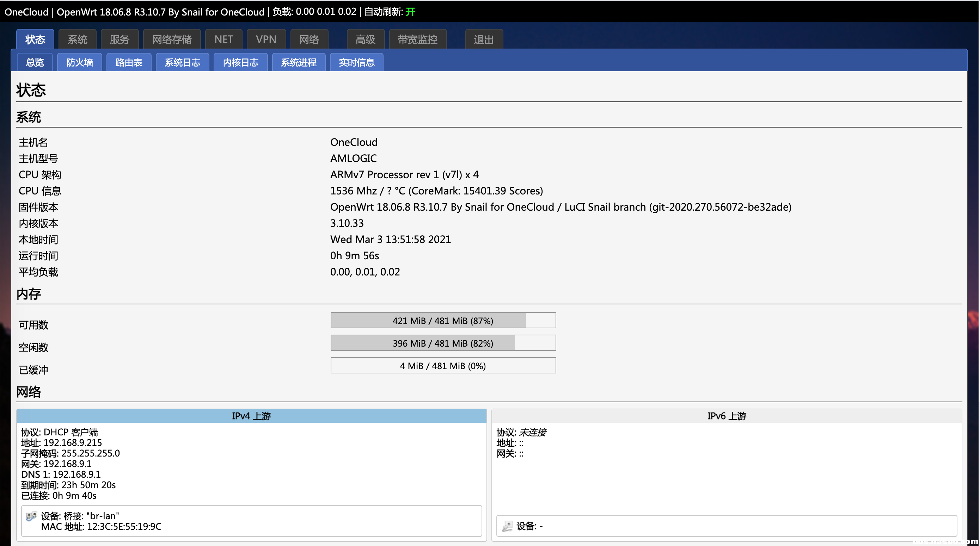
Task: Open the 网络存储 menu tab
Action: tap(172, 39)
